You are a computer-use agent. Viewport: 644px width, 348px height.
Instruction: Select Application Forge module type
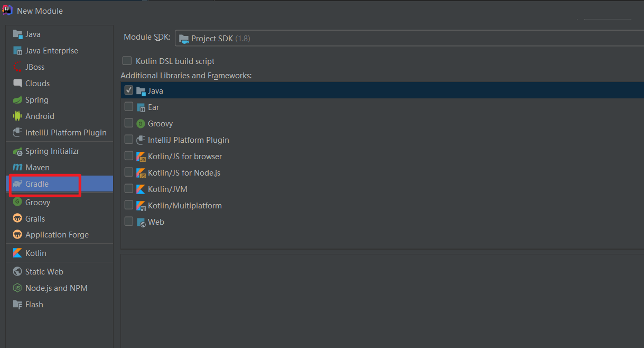click(60, 235)
